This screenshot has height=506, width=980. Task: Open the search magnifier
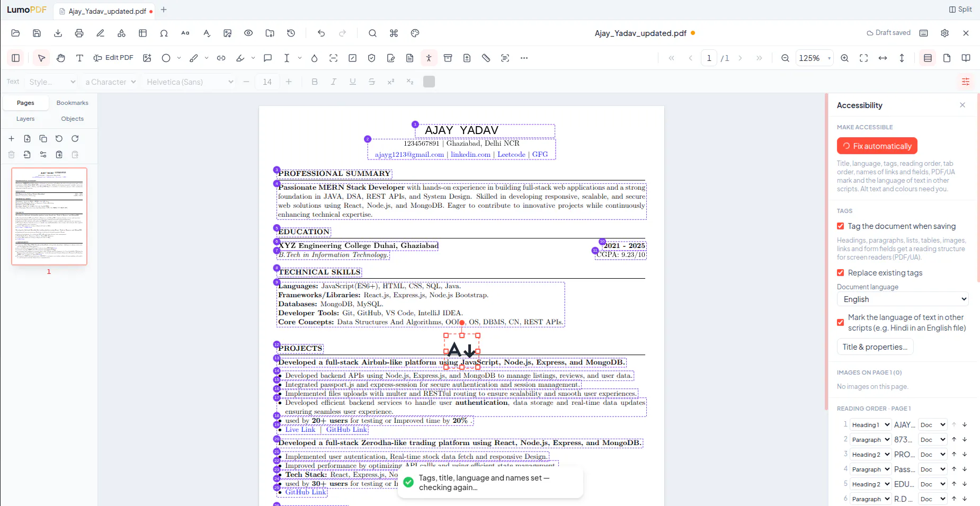(x=372, y=33)
